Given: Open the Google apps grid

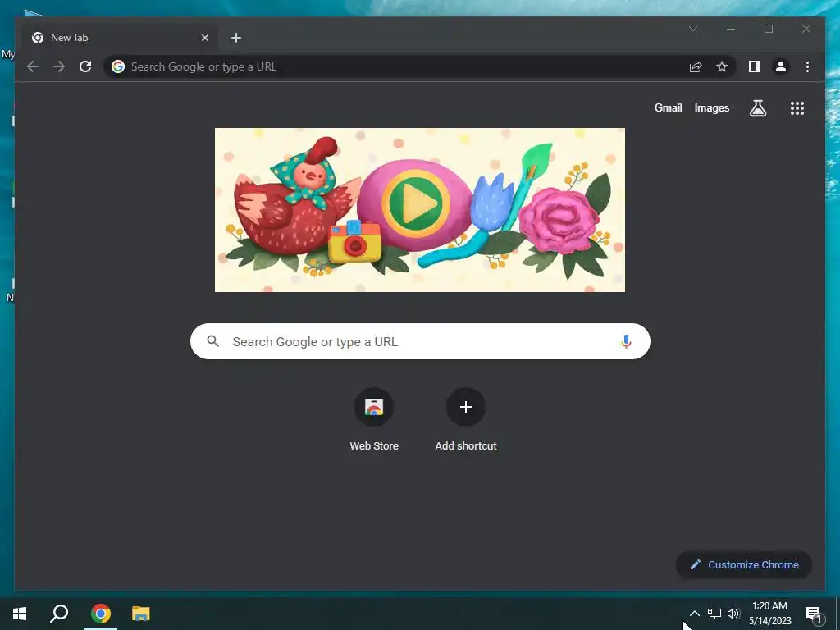Looking at the screenshot, I should pos(797,108).
